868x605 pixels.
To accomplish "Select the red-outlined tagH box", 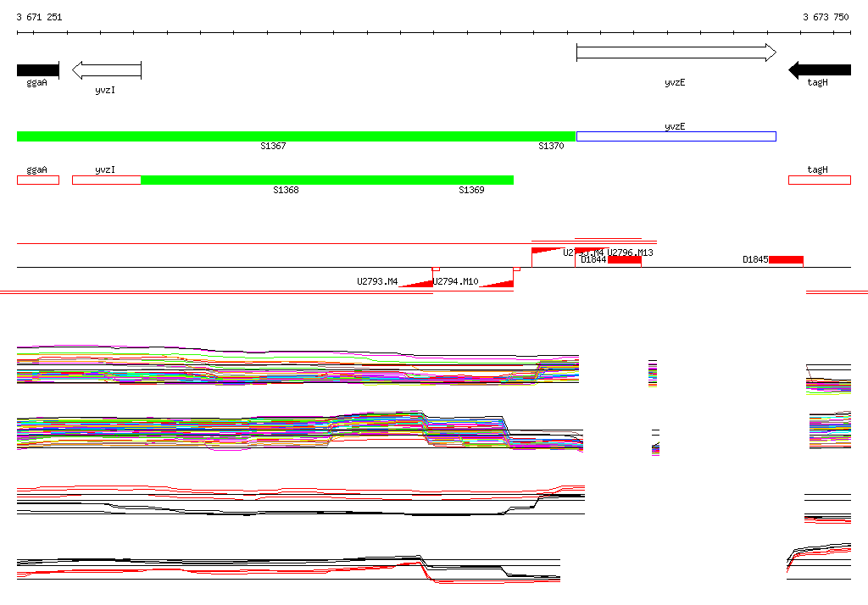I will [x=820, y=180].
